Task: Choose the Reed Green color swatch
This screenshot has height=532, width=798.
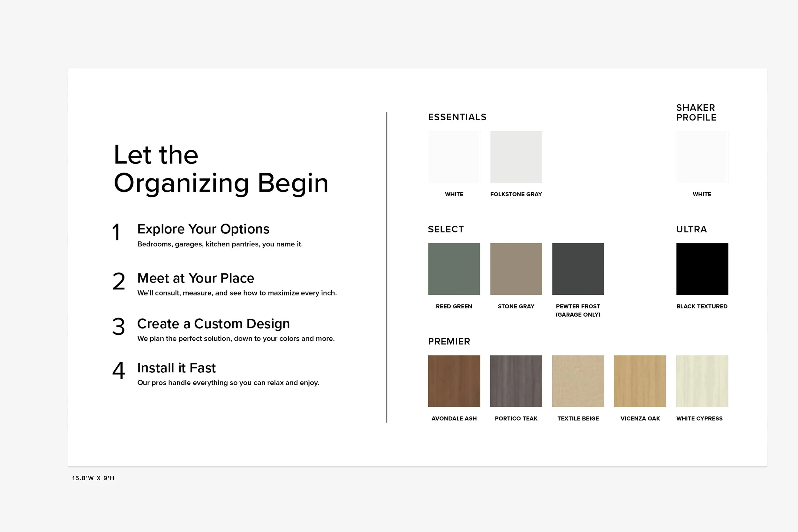Action: [x=454, y=269]
